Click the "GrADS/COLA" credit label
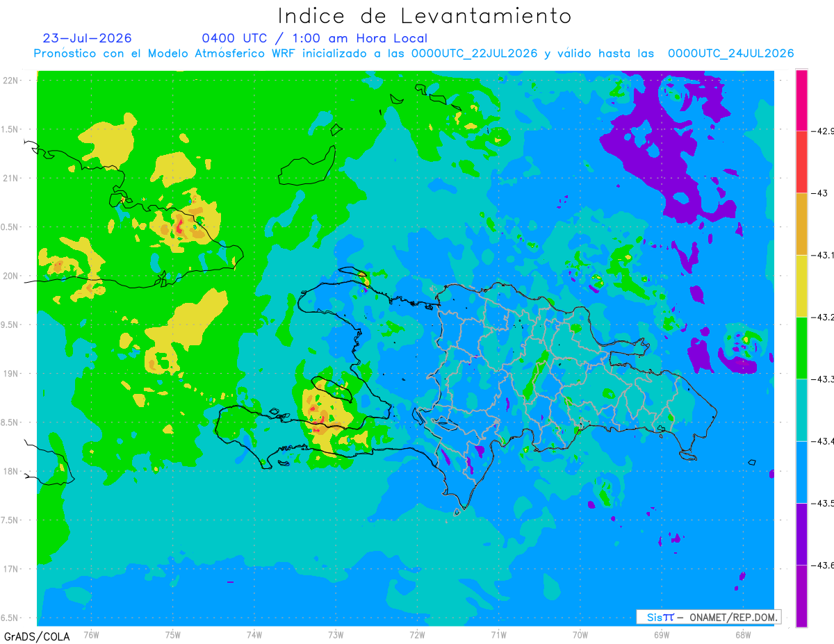This screenshot has height=644, width=834. (37, 636)
